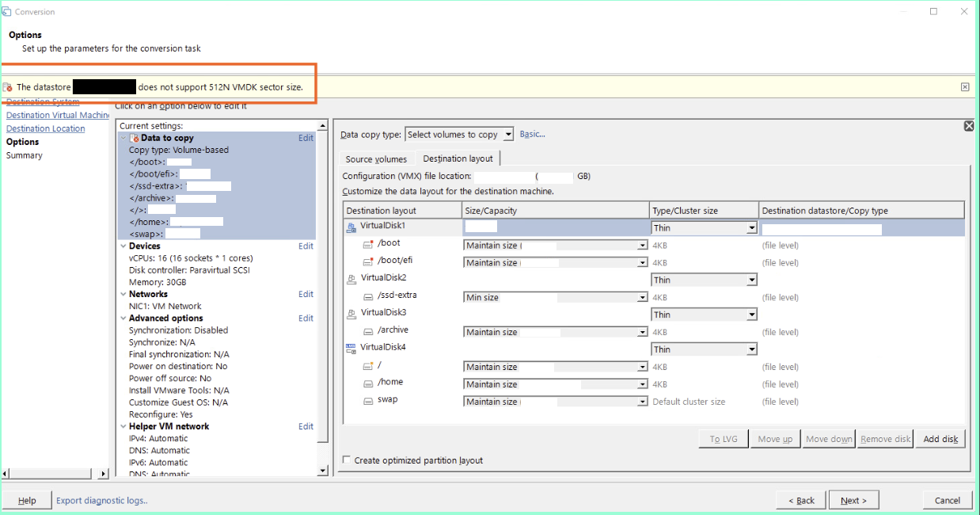The width and height of the screenshot is (980, 515).
Task: Click the VirtualDisk4 disk icon
Action: pos(351,348)
